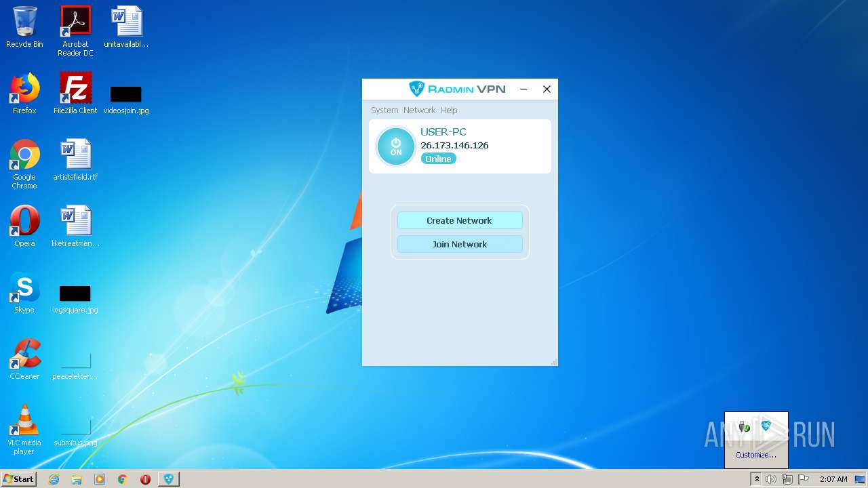Click the Online status badge

[438, 159]
